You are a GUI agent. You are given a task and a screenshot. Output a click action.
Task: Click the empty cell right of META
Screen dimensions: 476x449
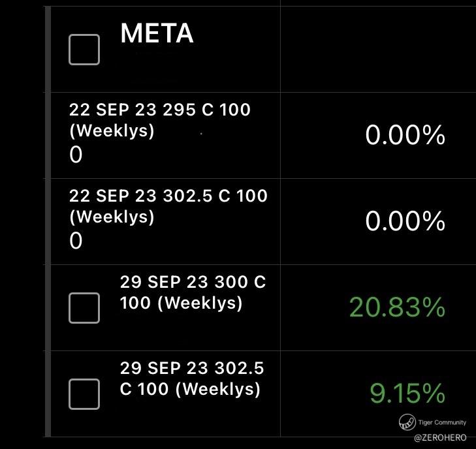click(x=377, y=50)
